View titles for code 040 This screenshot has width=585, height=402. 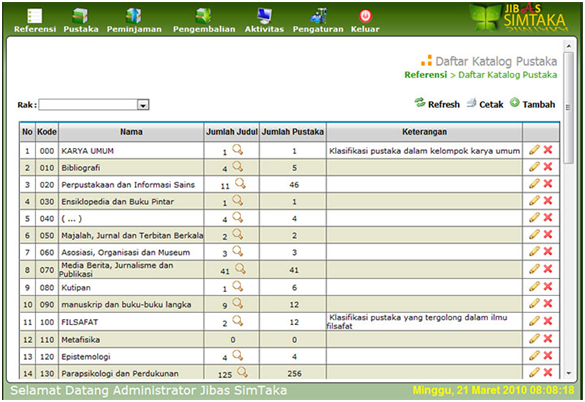(238, 217)
